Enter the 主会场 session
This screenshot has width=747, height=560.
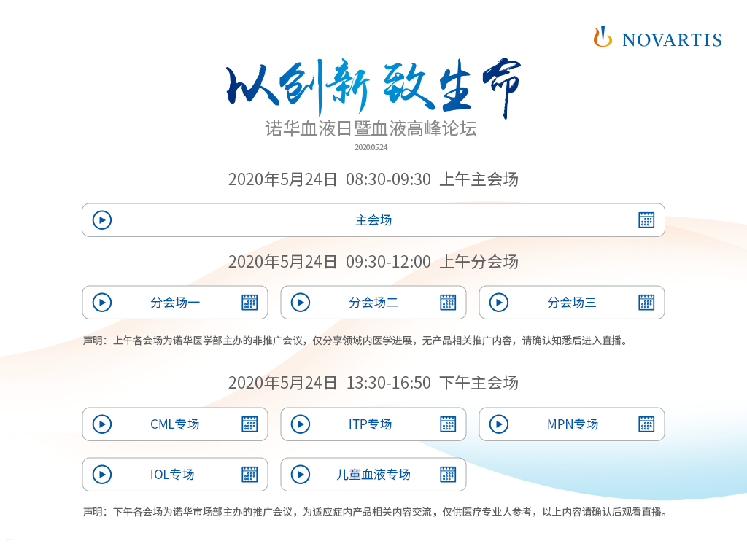click(373, 220)
